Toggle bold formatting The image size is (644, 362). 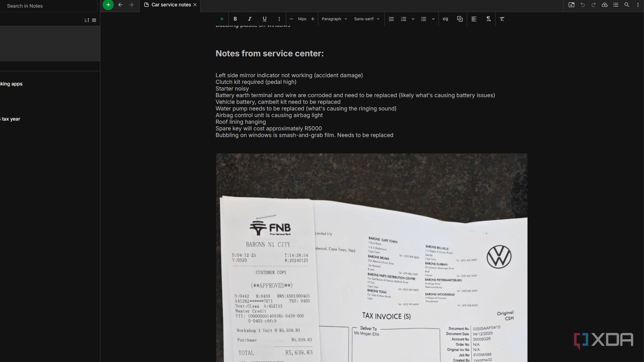[x=235, y=19]
